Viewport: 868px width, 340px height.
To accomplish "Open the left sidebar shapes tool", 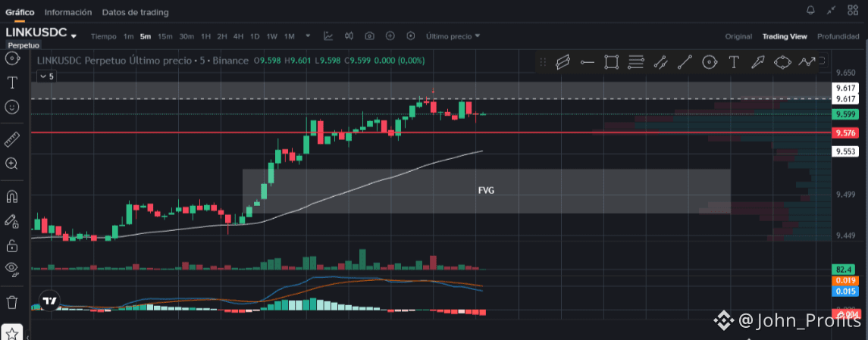I will (12, 58).
